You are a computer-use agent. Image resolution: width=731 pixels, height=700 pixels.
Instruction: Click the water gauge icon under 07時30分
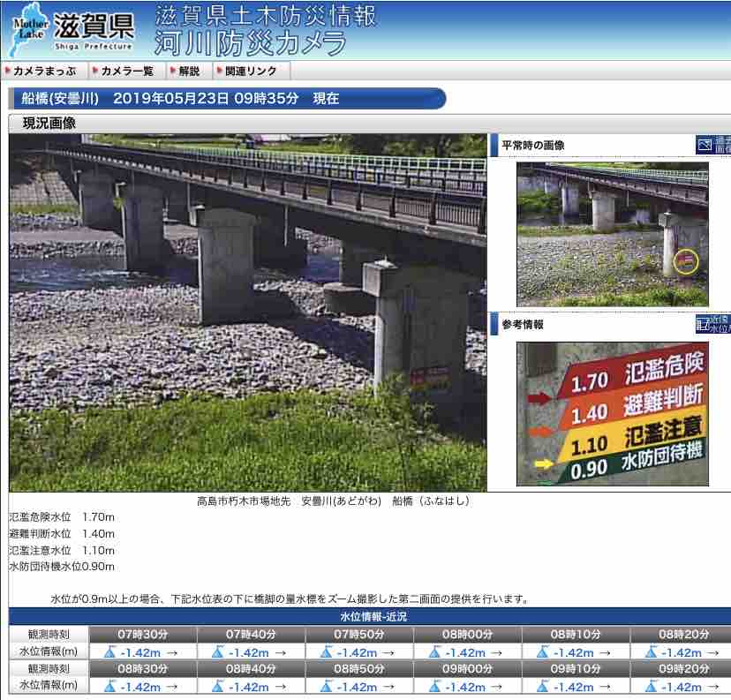110,652
